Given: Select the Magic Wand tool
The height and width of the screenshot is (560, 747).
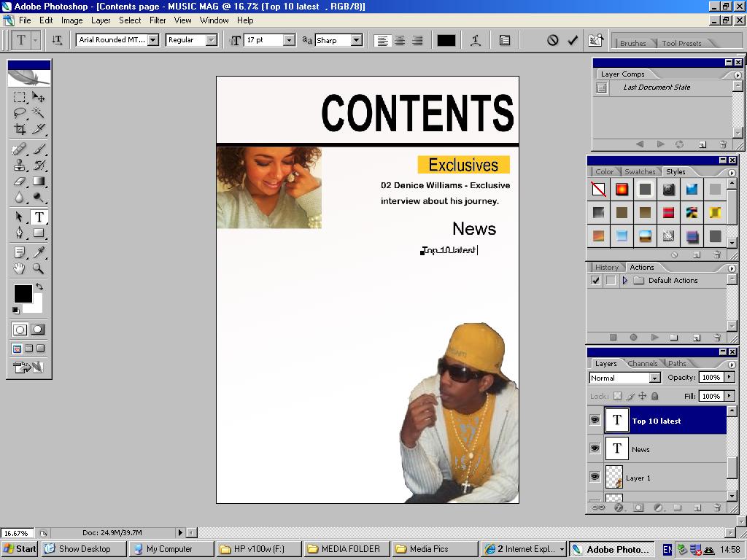Looking at the screenshot, I should pos(39,113).
